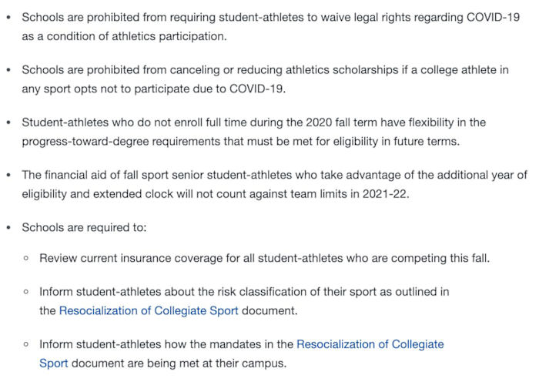Click the bullet marker beside the legal rights item

[x=8, y=17]
